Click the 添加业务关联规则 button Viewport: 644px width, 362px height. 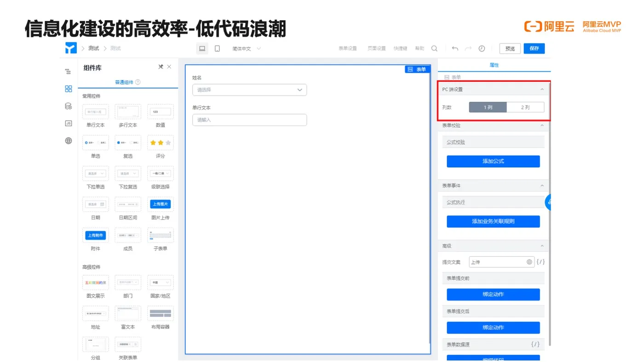pos(493,221)
